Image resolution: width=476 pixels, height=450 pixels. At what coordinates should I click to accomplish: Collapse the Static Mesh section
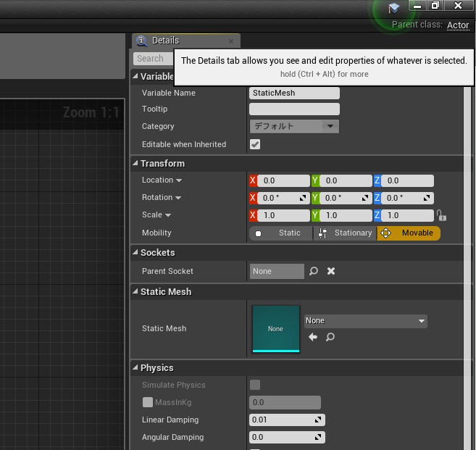point(135,291)
